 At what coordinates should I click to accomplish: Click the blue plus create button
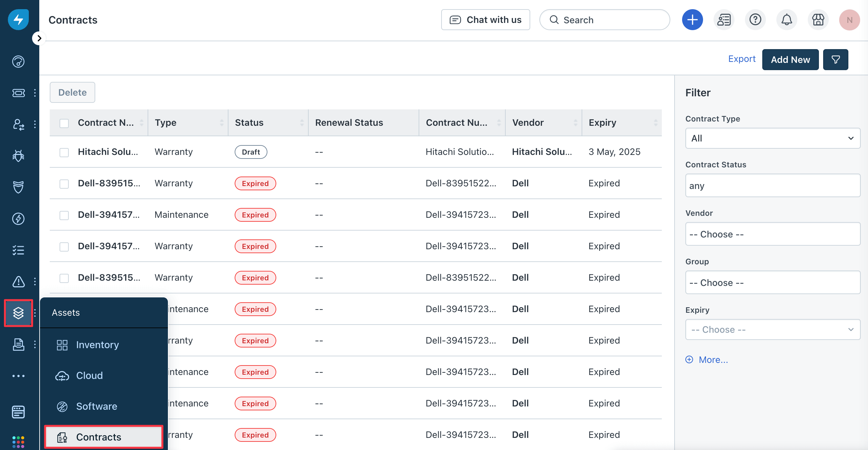692,20
